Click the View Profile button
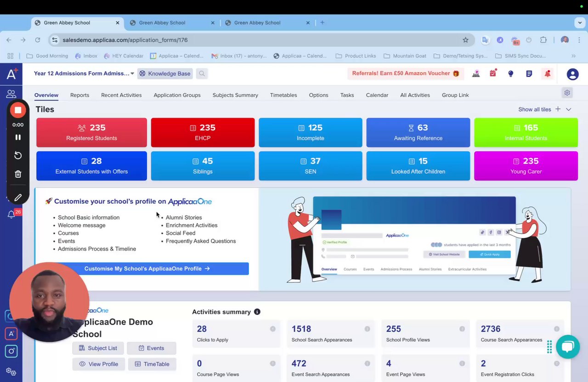This screenshot has width=588, height=382. 98,364
